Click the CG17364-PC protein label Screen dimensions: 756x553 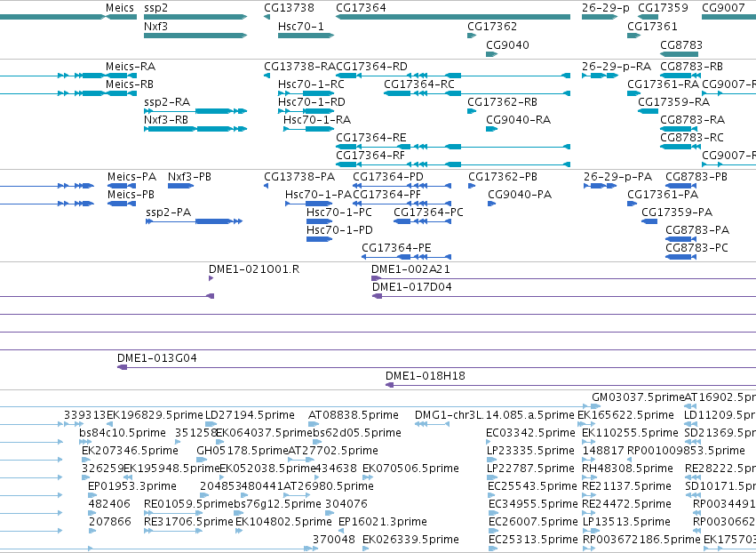click(428, 212)
